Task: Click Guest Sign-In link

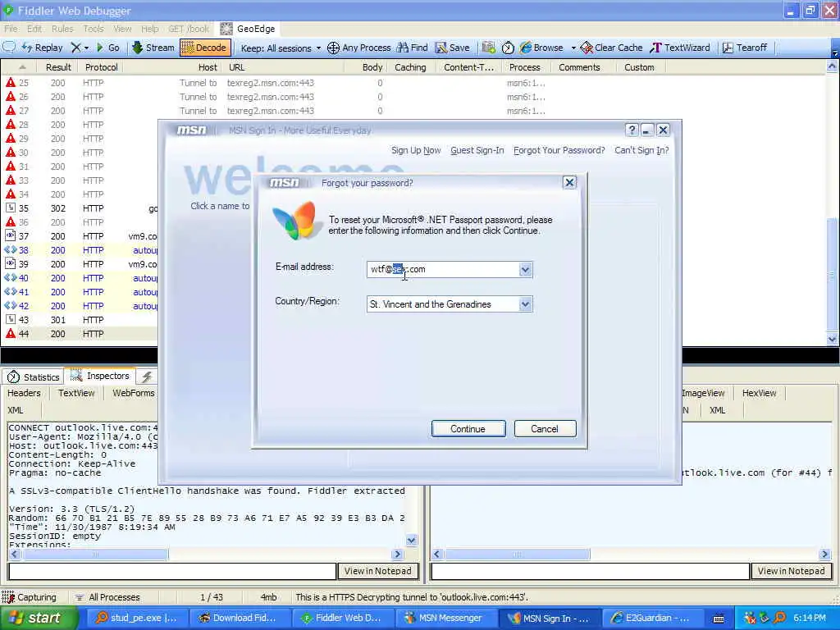Action: [477, 150]
